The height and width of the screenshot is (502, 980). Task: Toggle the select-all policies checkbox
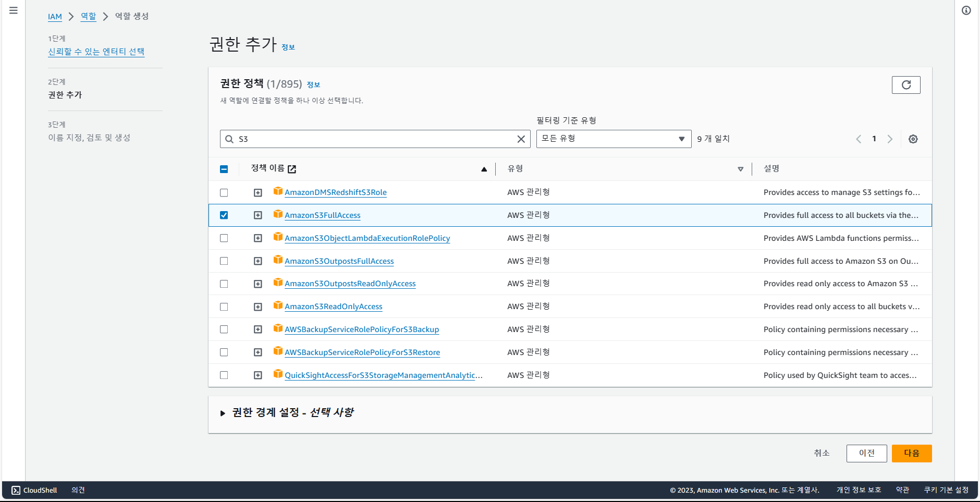click(x=224, y=169)
